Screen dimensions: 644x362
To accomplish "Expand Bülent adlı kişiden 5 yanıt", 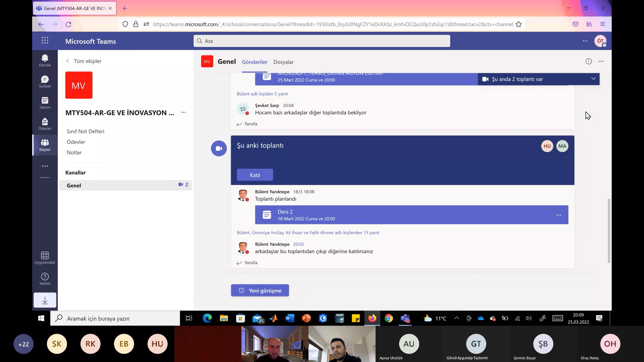I will (262, 94).
